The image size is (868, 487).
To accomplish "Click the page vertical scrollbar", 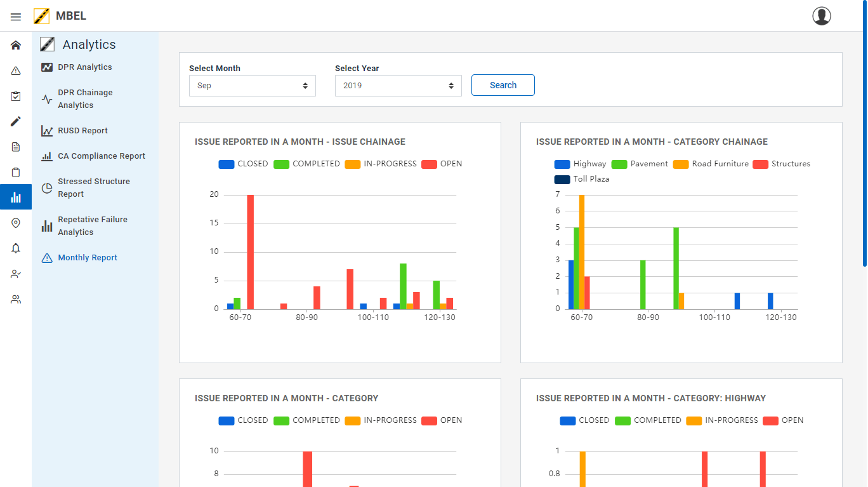I will pos(864,133).
